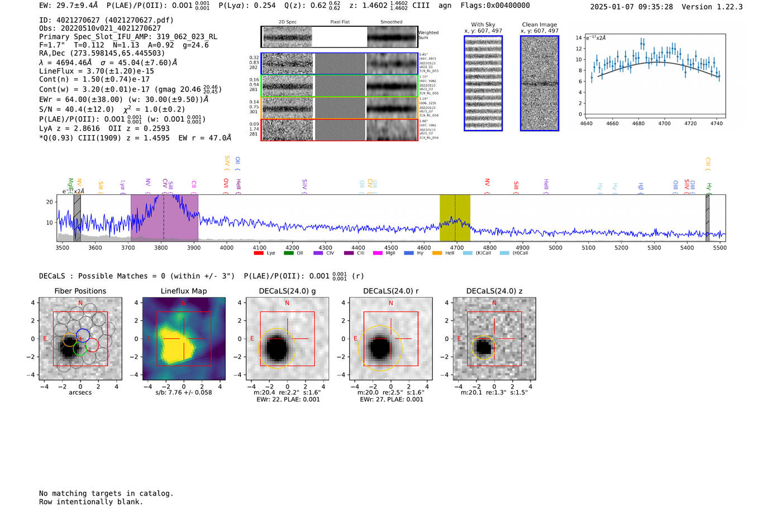Click 'm:20.1 re:1.3" s:1.5"' under DECaLS z
This screenshot has height=532, width=782.
point(494,392)
